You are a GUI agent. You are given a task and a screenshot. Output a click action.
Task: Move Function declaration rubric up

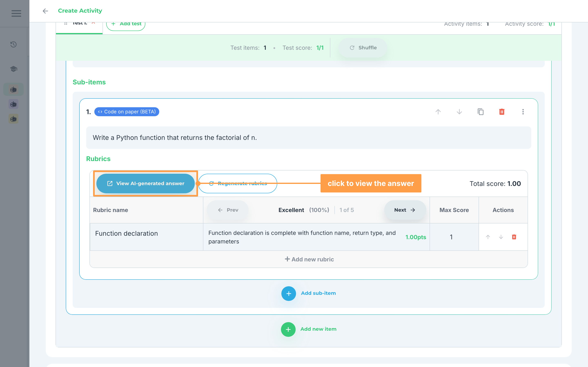488,237
